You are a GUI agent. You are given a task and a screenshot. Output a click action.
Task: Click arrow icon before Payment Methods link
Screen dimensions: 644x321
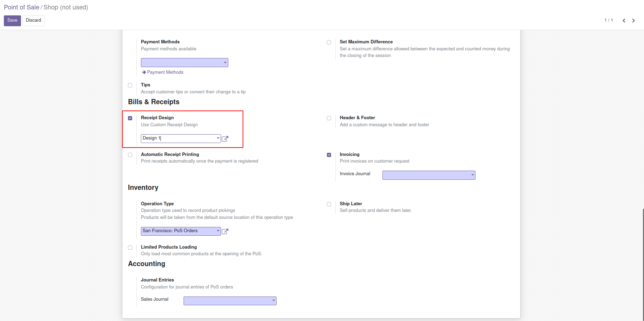click(144, 72)
